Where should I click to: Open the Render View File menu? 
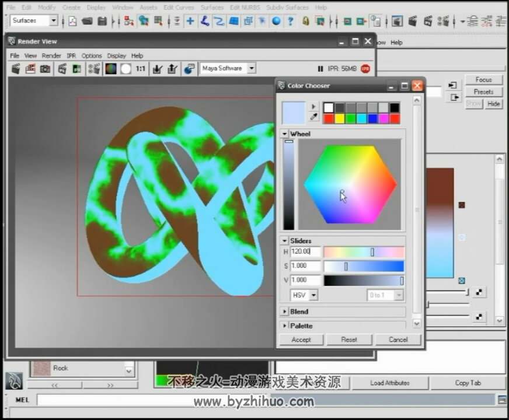[15, 56]
